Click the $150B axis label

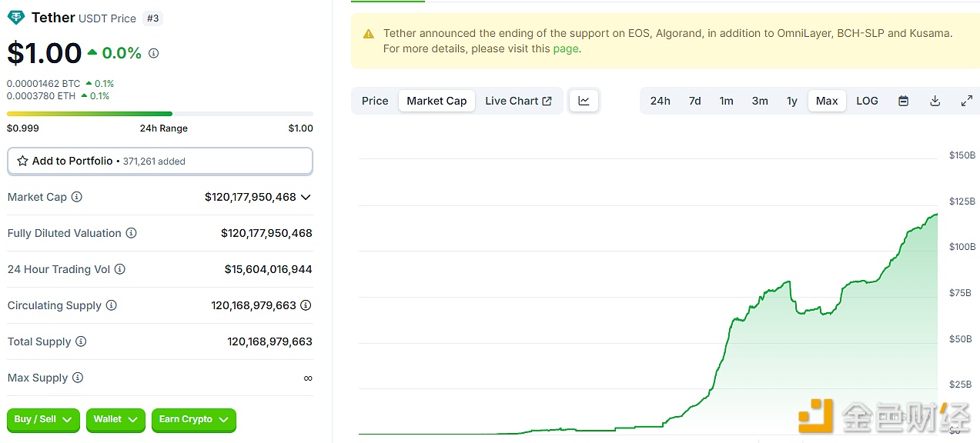click(962, 155)
